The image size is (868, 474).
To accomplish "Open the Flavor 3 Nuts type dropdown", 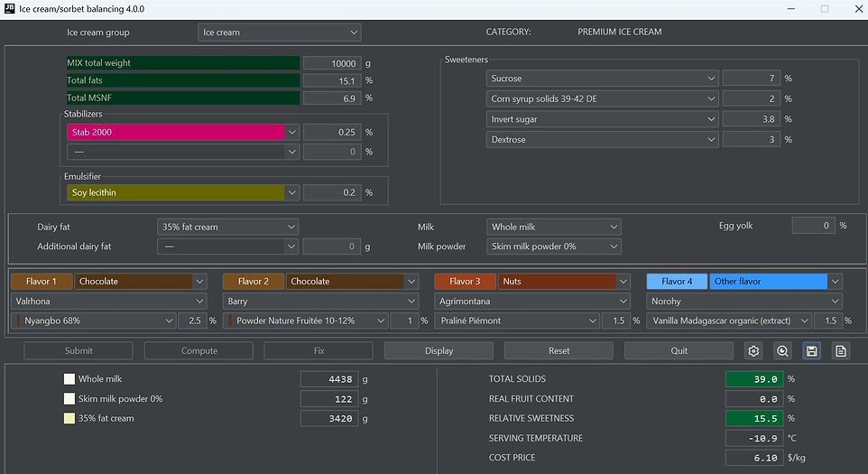I will [x=564, y=282].
